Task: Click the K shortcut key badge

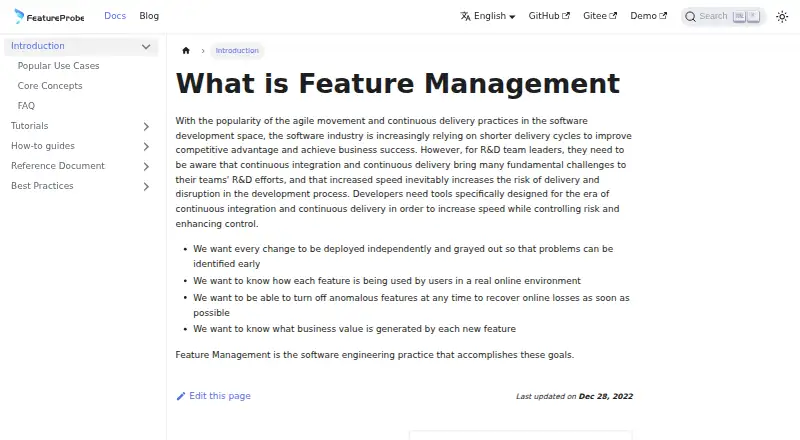Action: click(753, 16)
